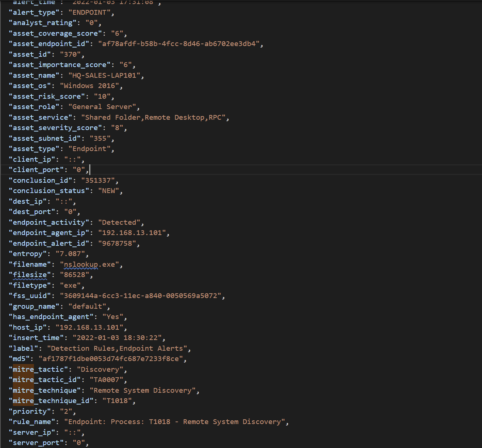Click the "client_ip" key
Screen dimensions: 482x448
pyautogui.click(x=32, y=160)
